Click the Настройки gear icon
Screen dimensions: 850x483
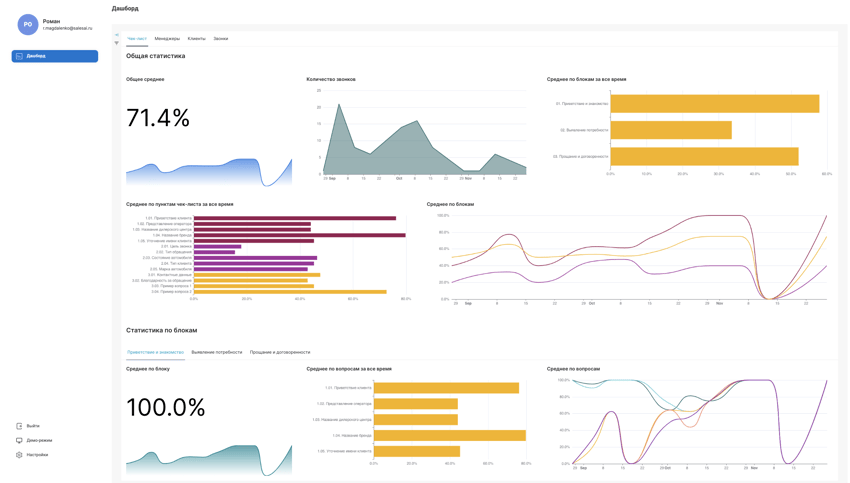(x=19, y=455)
